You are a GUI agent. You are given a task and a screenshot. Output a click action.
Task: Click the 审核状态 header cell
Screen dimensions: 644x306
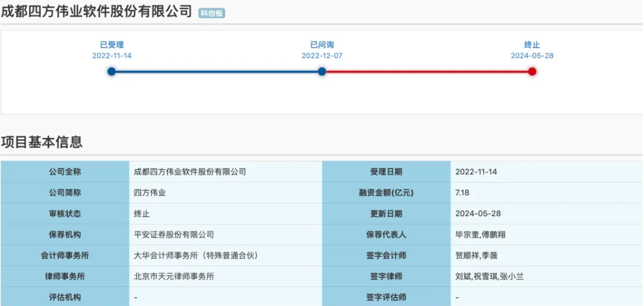[x=65, y=214]
